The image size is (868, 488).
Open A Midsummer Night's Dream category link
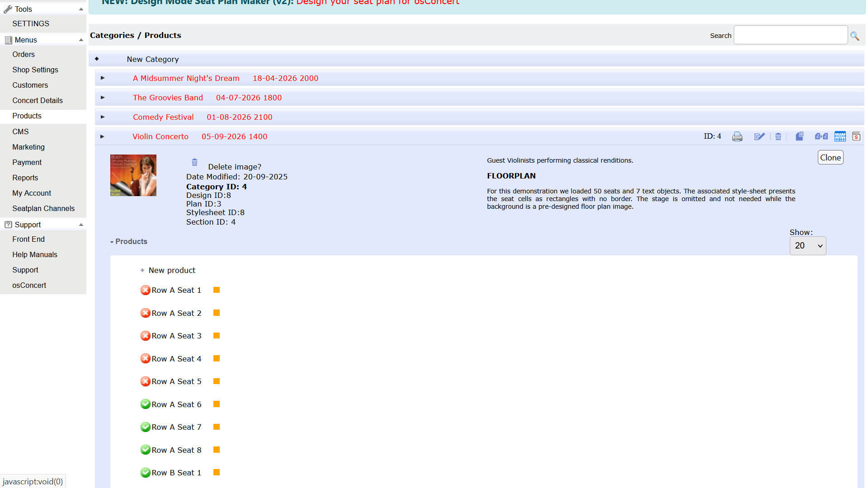(186, 78)
